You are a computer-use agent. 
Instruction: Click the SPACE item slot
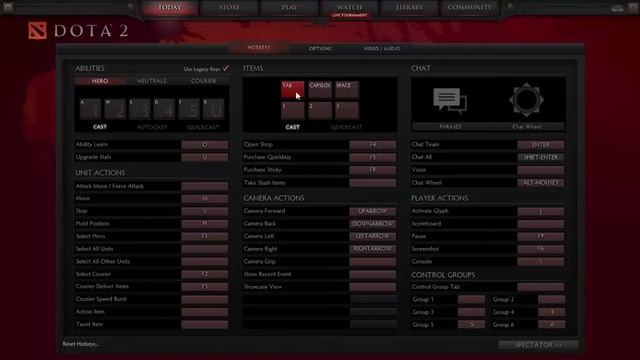347,90
